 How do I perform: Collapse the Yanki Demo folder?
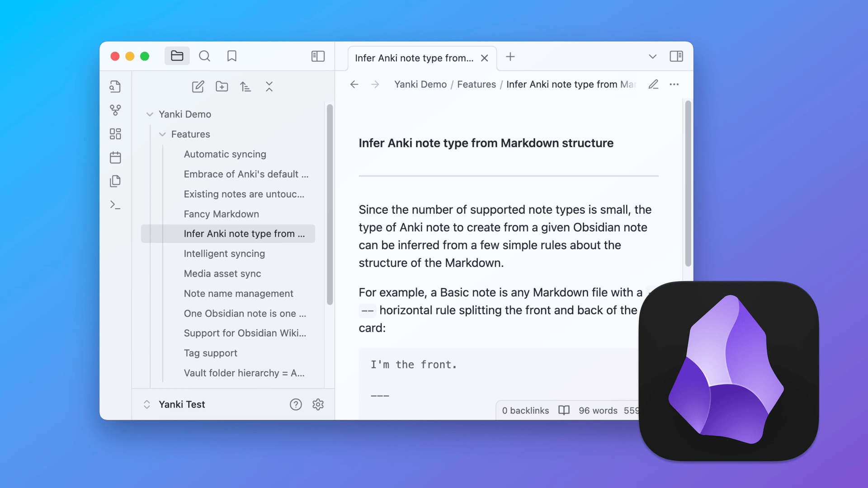coord(150,114)
